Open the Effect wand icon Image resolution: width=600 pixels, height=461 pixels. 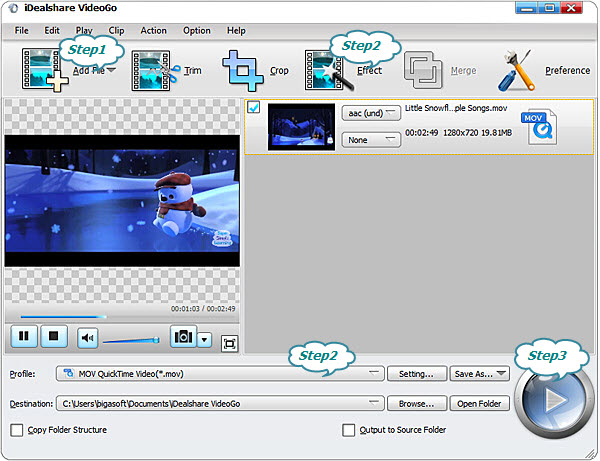[328, 71]
